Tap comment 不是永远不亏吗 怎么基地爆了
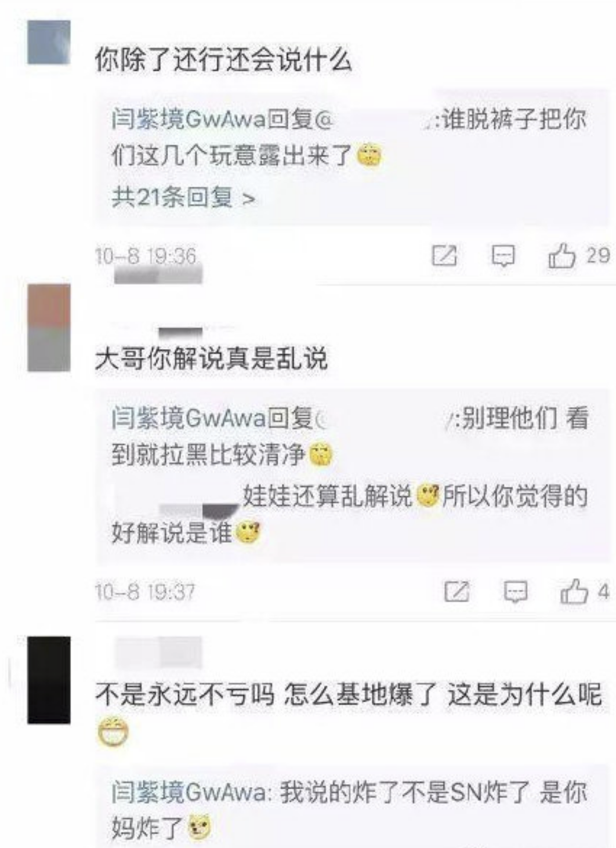The width and height of the screenshot is (616, 848). click(349, 694)
